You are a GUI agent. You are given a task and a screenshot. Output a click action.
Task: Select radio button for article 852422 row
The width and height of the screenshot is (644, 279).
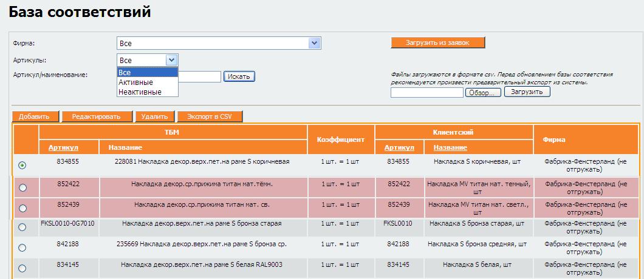click(22, 188)
